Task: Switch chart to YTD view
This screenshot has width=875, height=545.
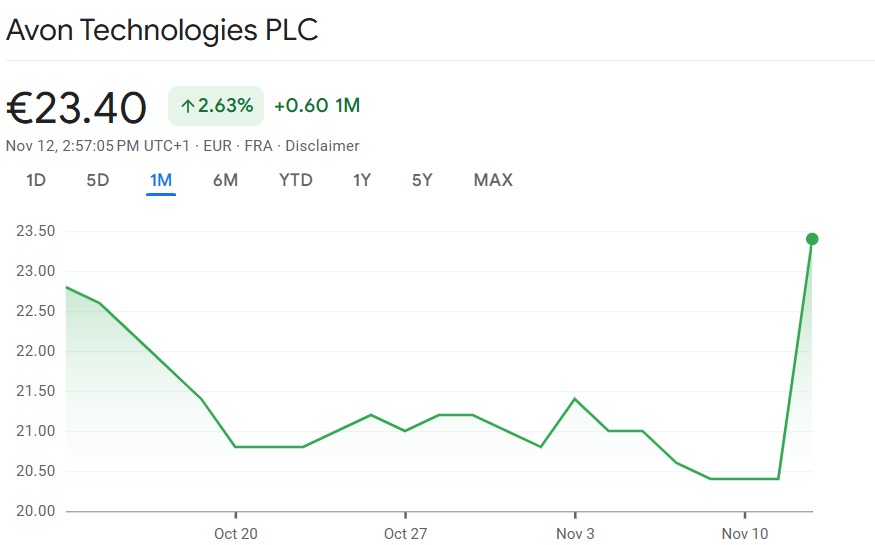Action: (x=296, y=180)
